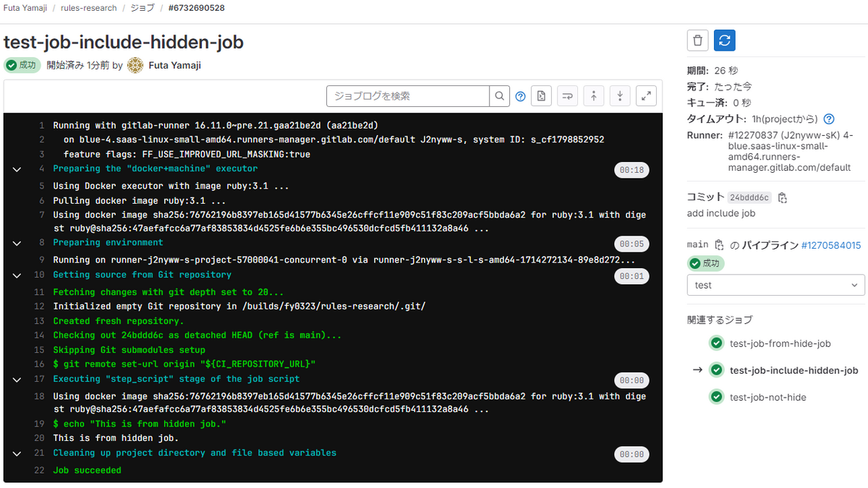Image resolution: width=868 pixels, height=488 pixels.
Task: Click log line number 12
Action: pos(40,307)
